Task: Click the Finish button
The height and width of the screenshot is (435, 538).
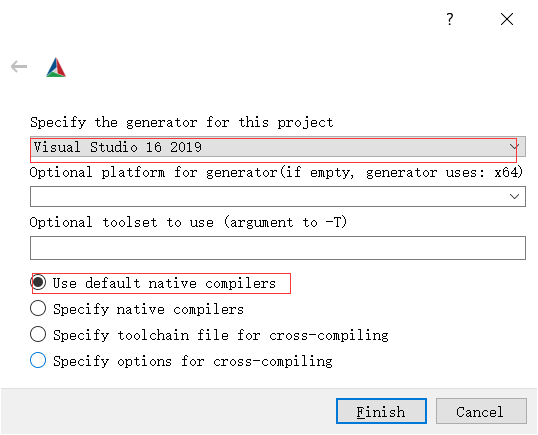Action: pos(381,411)
